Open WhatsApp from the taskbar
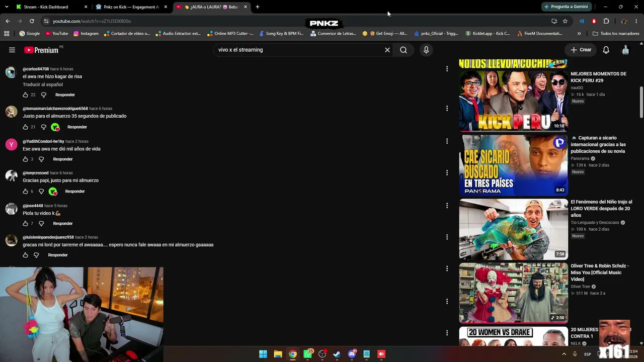Image resolution: width=644 pixels, height=362 pixels. click(307, 354)
